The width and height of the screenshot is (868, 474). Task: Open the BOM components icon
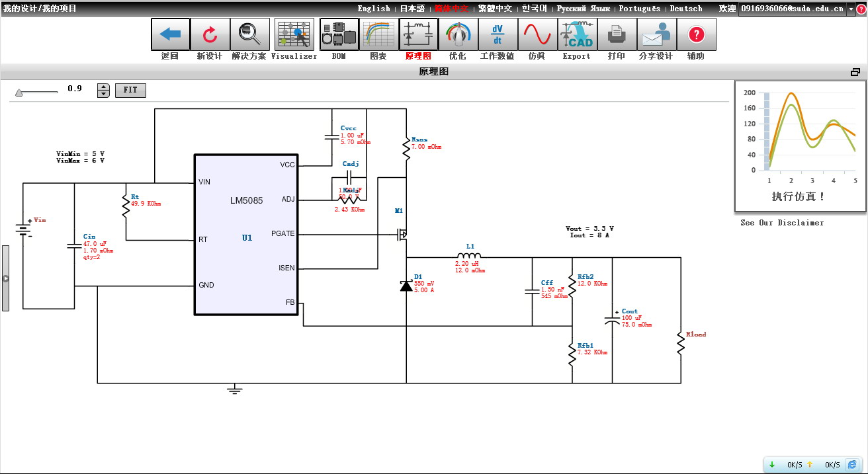[339, 34]
